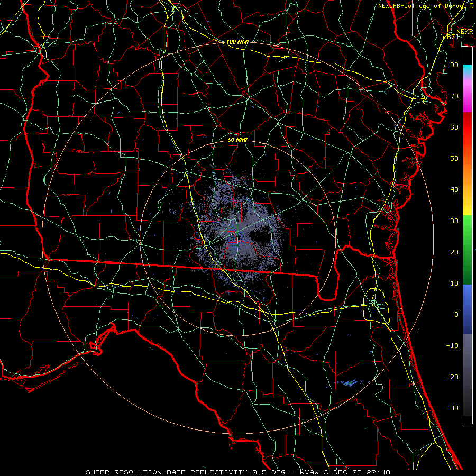This screenshot has width=476, height=476.
Task: Click the 0 value on the dBZ scale
Action: pos(456,315)
